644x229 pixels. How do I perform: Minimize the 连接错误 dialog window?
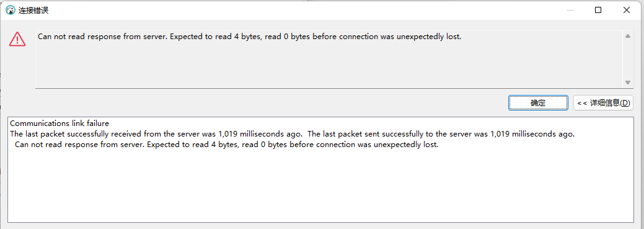coord(570,11)
